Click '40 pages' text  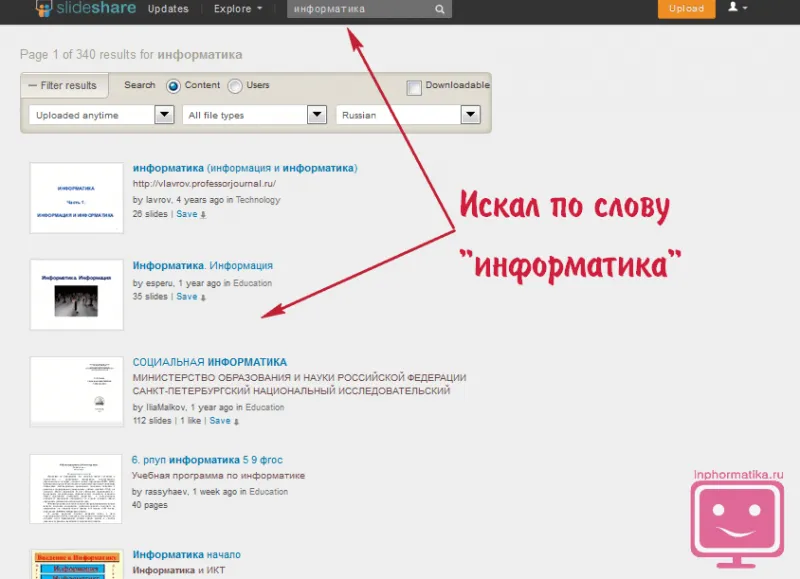[149, 505]
